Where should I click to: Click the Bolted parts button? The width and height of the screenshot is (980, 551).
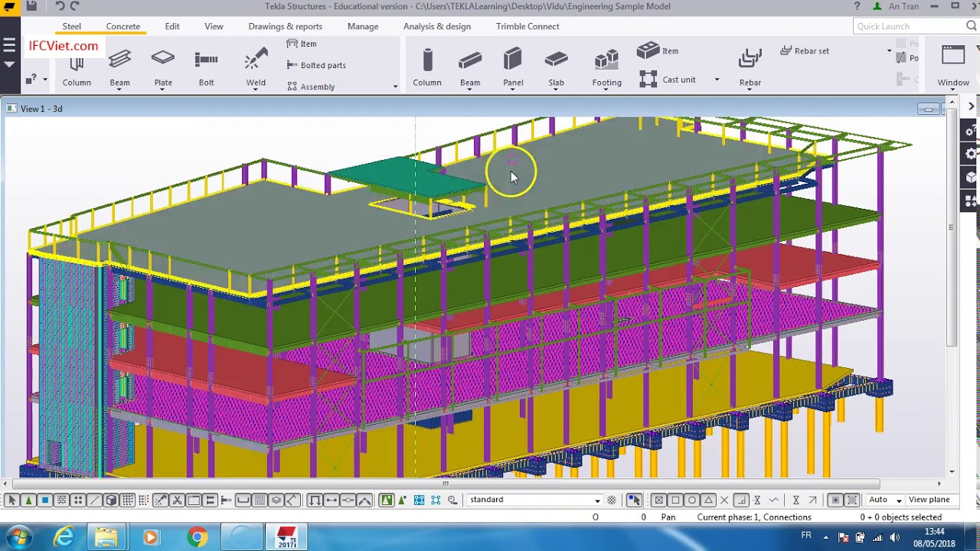[316, 65]
